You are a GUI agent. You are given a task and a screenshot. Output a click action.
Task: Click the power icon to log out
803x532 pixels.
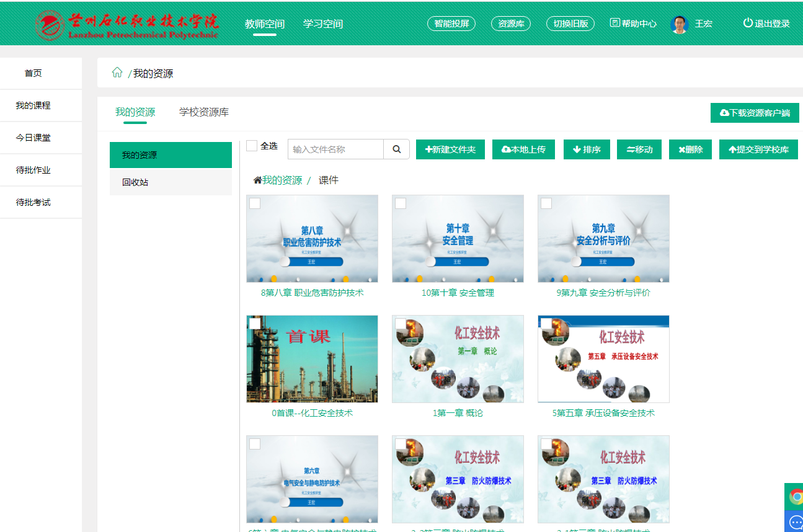point(748,23)
